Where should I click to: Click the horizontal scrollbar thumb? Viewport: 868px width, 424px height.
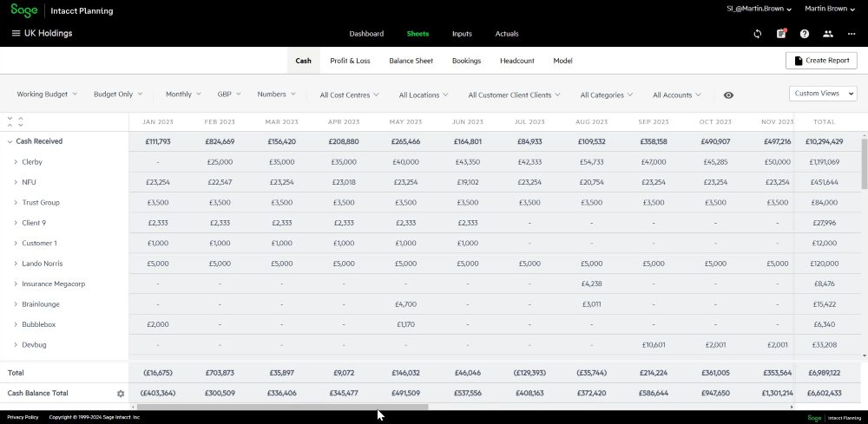(x=283, y=407)
